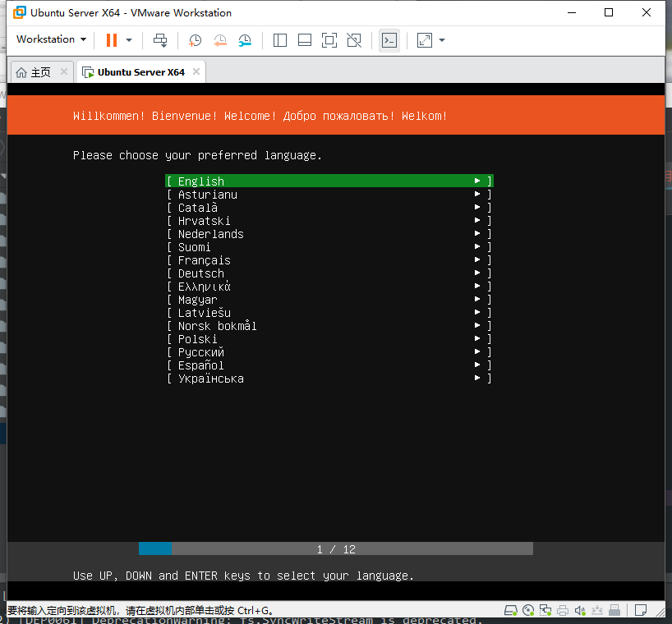Select Norsk bokmål language entry

point(329,326)
